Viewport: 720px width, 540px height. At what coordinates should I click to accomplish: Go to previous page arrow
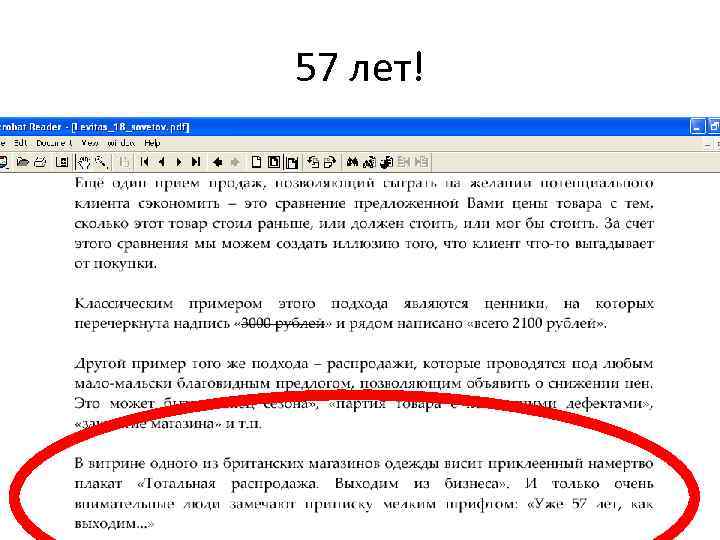pyautogui.click(x=162, y=162)
